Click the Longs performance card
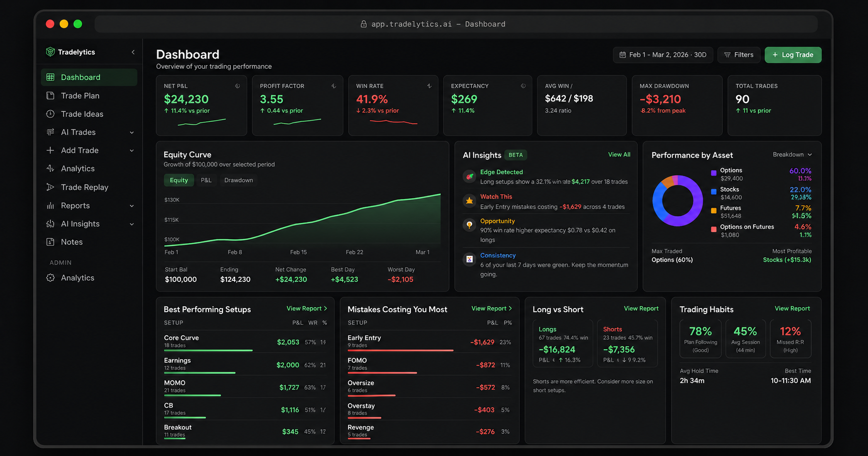This screenshot has height=456, width=868. click(x=563, y=343)
